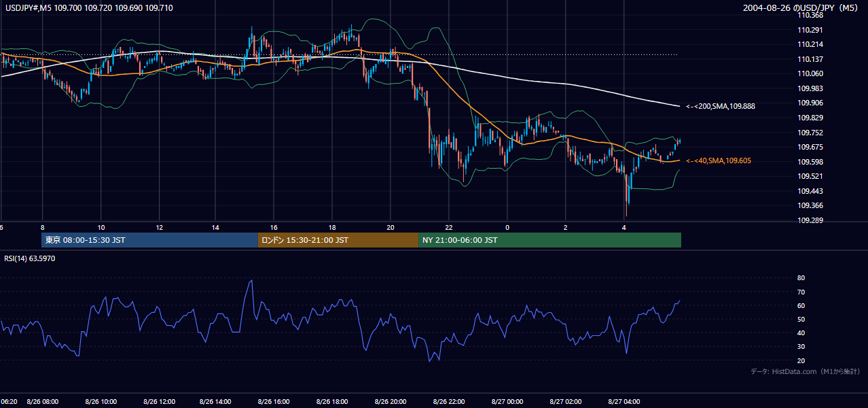Click price axis value 109.906

[811, 103]
